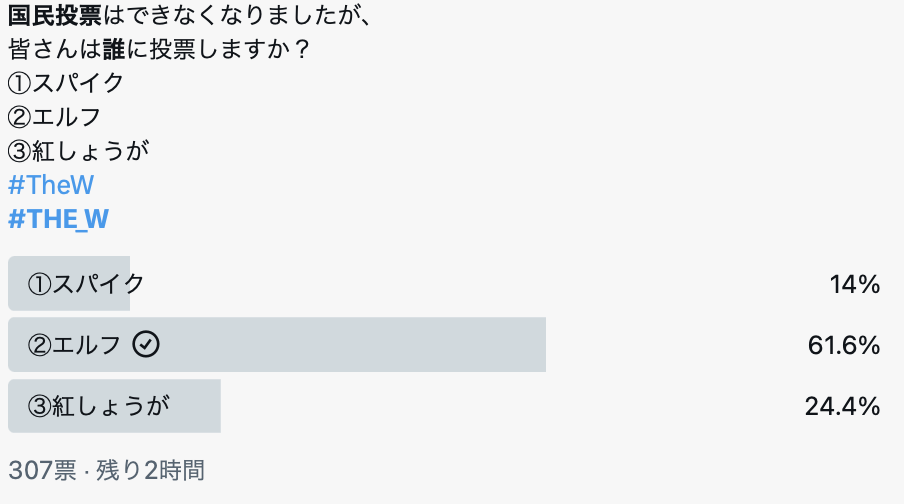904x504 pixels.
Task: Click the ②エルフ line in the tweet body
Action: click(x=54, y=117)
